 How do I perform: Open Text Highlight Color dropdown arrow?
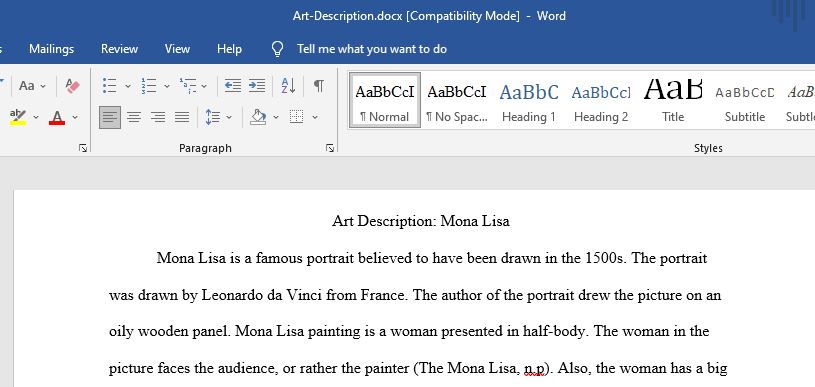click(36, 117)
